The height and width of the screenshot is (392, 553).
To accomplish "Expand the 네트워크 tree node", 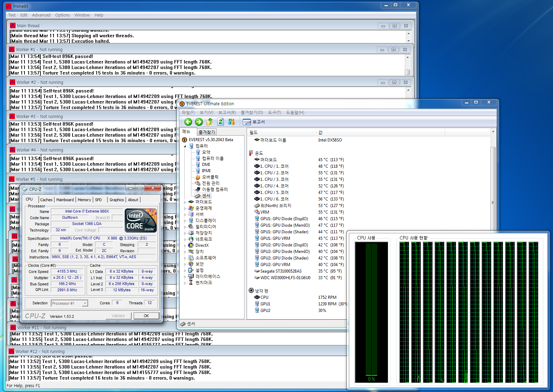I will (x=185, y=239).
